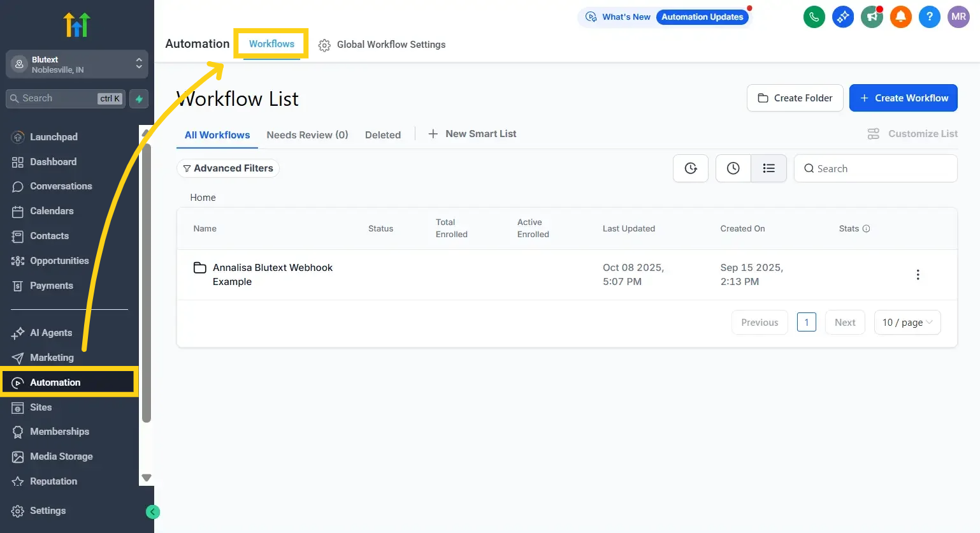Viewport: 980px width, 533px height.
Task: Click the blue help question mark icon
Action: (929, 17)
